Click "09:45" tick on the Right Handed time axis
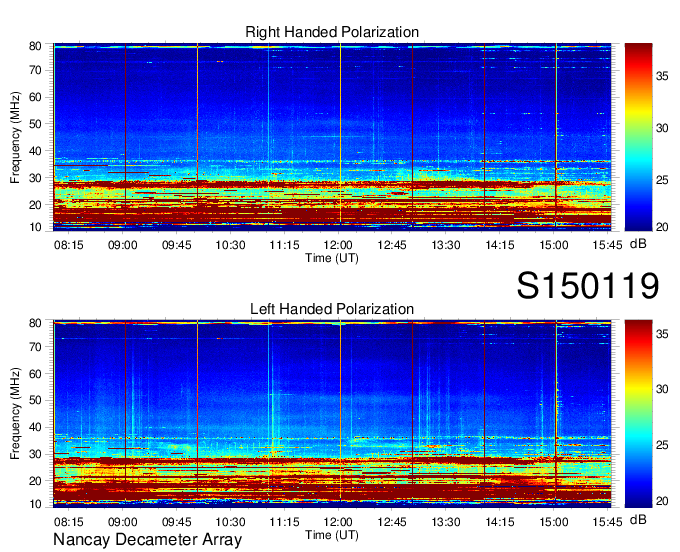The image size is (680, 552). tap(177, 245)
